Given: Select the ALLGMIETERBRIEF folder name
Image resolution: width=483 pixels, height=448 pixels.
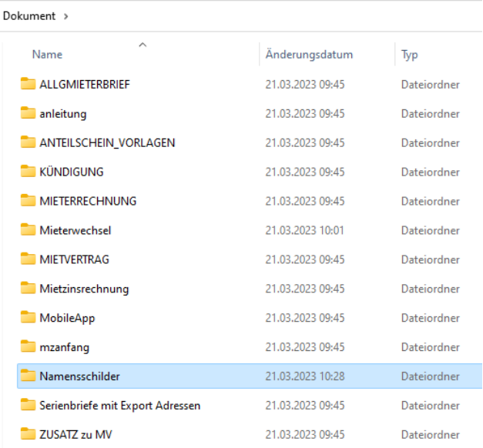Looking at the screenshot, I should tap(85, 85).
